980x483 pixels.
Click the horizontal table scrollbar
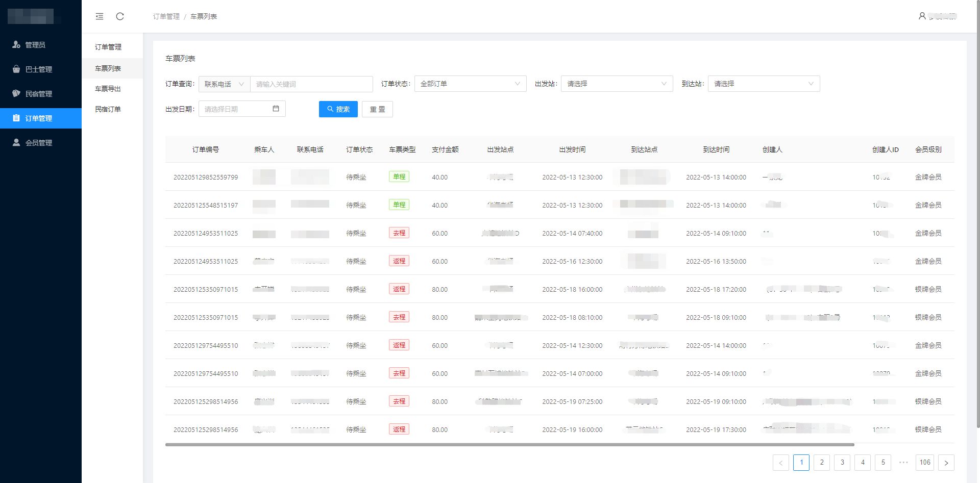tap(509, 445)
